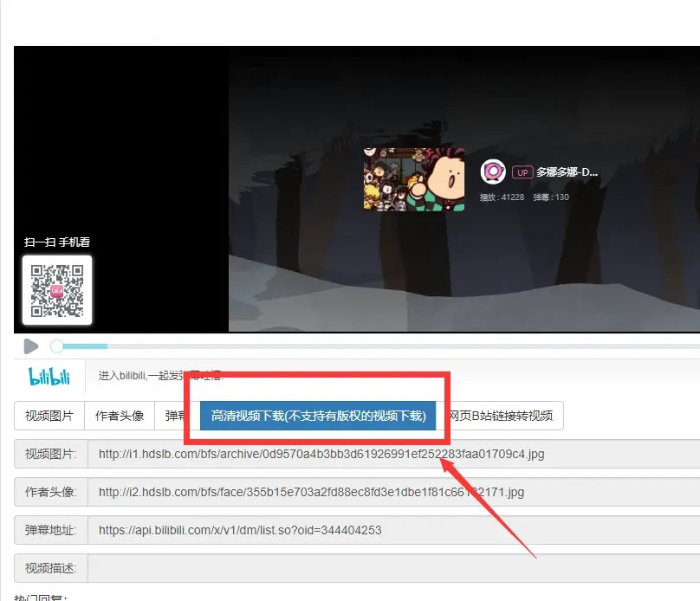
Task: Click the QR code for mobile viewing
Action: tap(57, 290)
